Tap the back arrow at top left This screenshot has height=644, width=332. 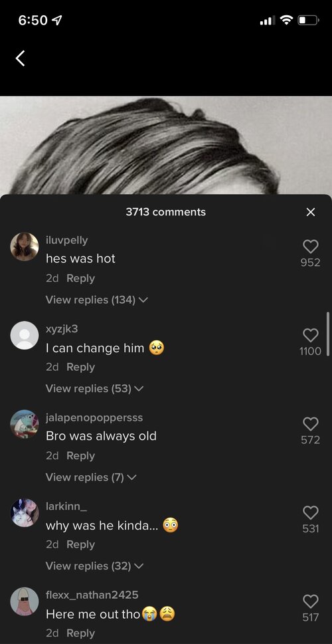(20, 58)
